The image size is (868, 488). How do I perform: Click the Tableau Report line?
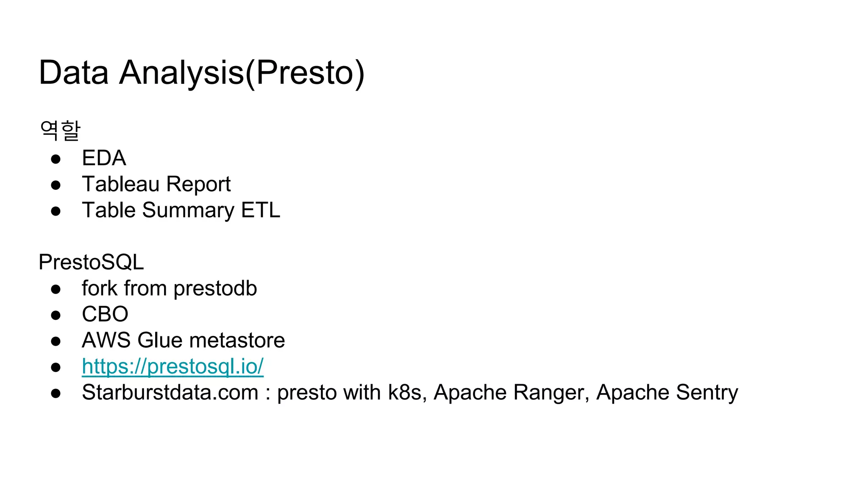pos(156,184)
